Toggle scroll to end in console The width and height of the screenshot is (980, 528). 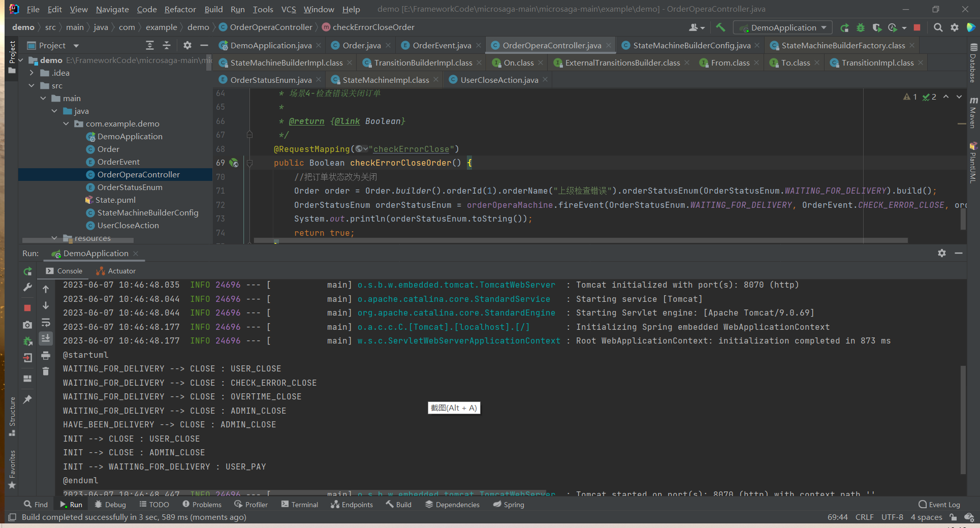click(x=46, y=338)
